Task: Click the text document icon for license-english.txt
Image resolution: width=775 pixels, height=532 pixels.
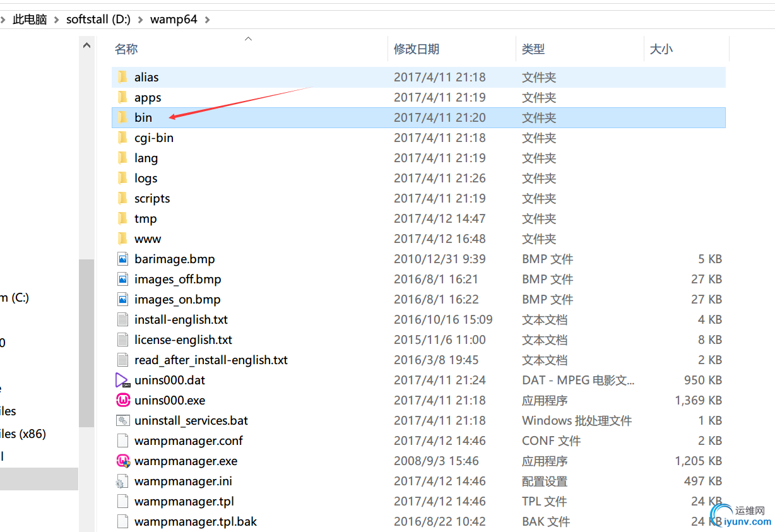Action: [122, 340]
